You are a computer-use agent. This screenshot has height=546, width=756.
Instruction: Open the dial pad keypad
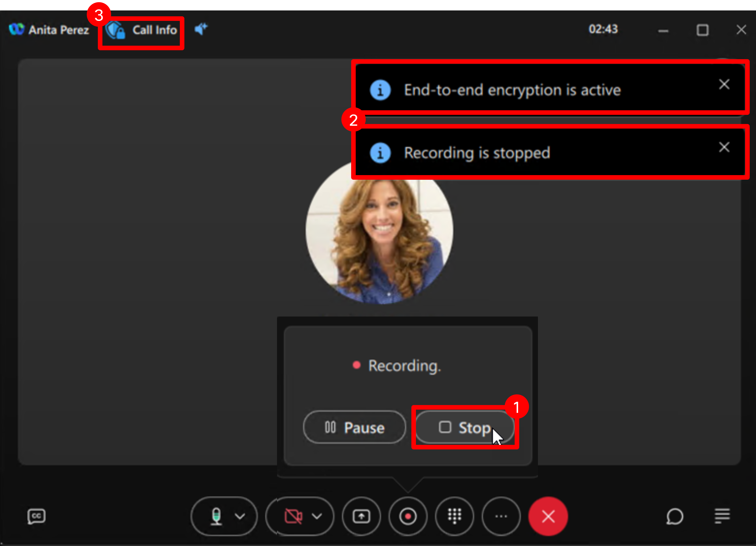[x=454, y=516]
